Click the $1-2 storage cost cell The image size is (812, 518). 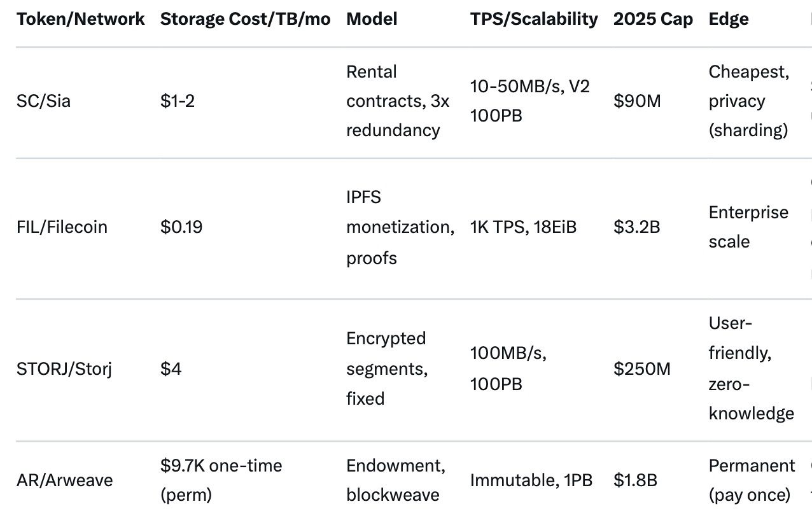177,101
